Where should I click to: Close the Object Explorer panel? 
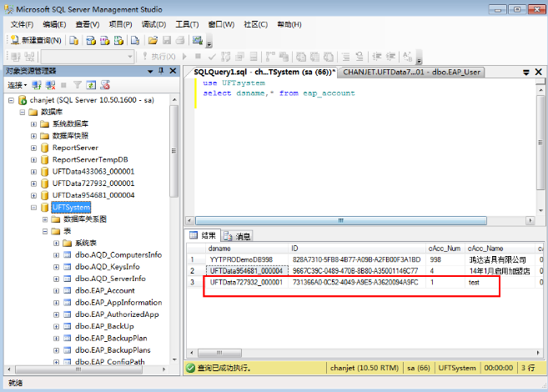[173, 71]
